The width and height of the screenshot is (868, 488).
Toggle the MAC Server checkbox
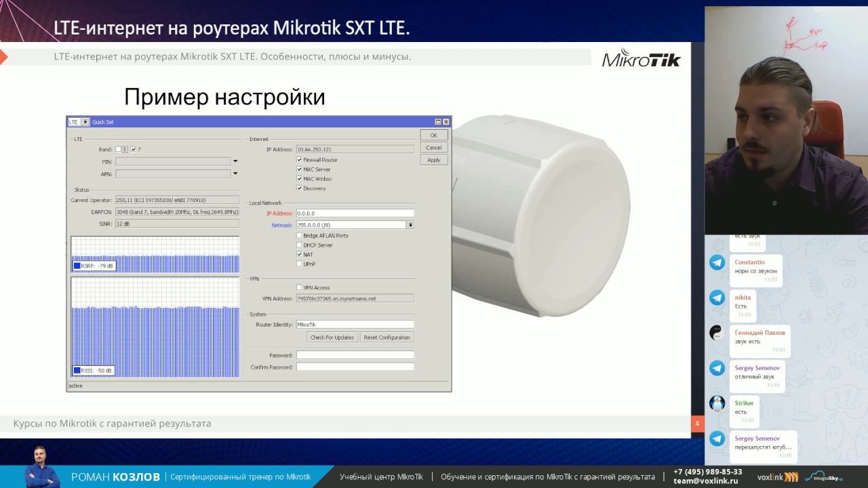coord(299,169)
